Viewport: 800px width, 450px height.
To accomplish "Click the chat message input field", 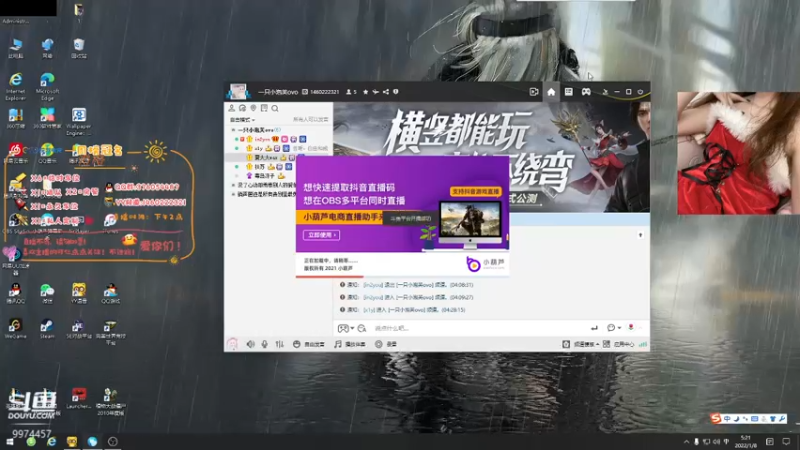I will [480, 328].
